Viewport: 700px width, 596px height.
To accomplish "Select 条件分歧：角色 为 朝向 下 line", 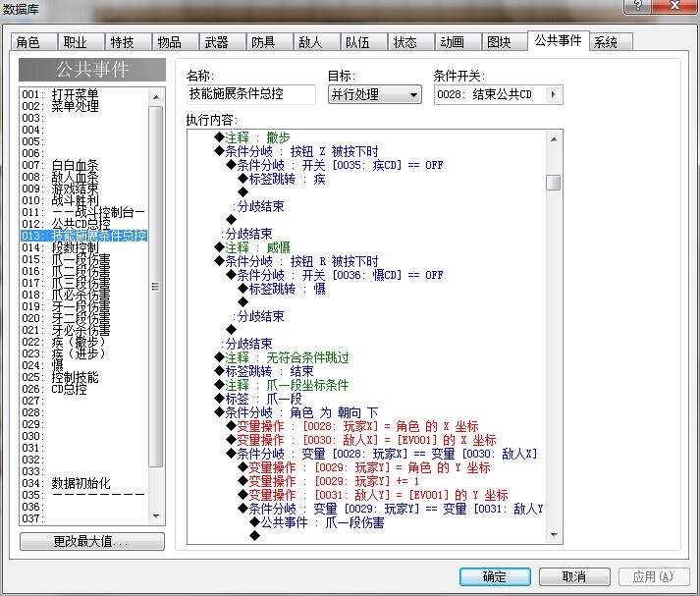I will point(296,412).
